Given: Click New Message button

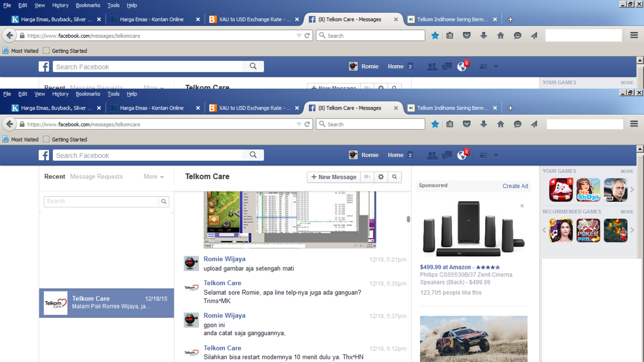Looking at the screenshot, I should point(334,177).
